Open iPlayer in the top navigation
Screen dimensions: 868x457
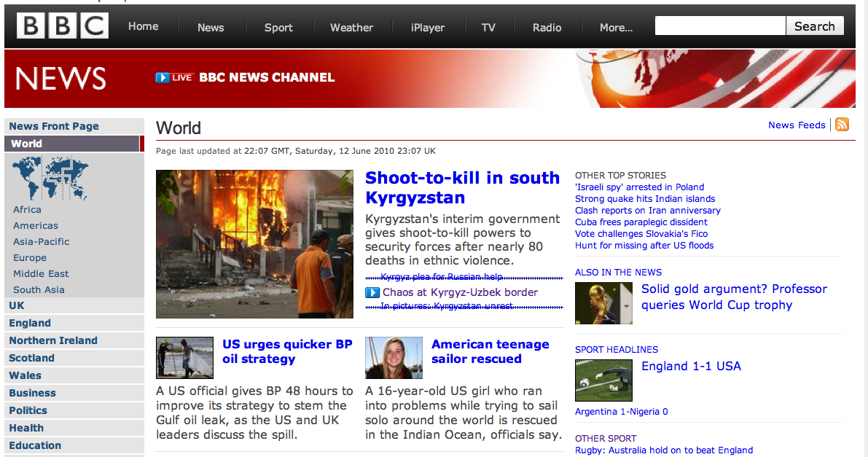pyautogui.click(x=428, y=28)
